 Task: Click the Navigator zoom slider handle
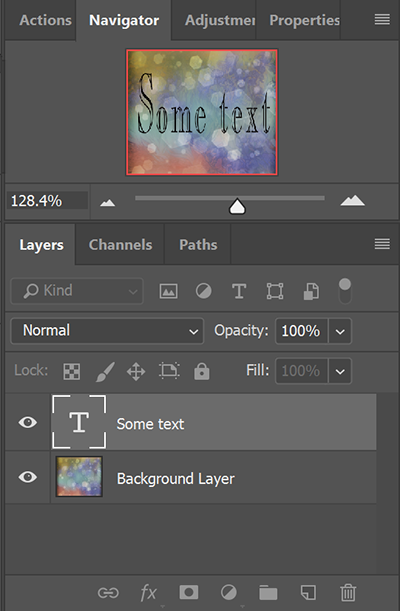(237, 207)
